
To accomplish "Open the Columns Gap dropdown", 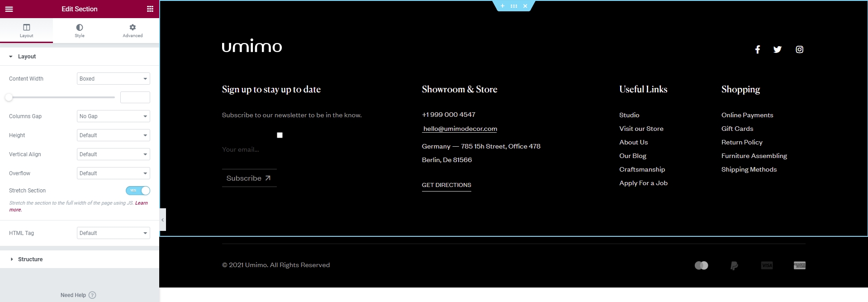I will tap(113, 116).
